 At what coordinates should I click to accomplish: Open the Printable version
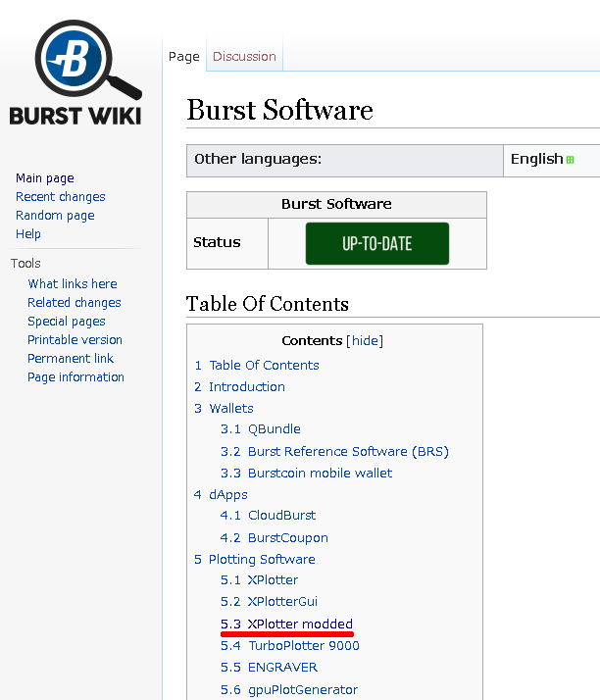click(75, 340)
